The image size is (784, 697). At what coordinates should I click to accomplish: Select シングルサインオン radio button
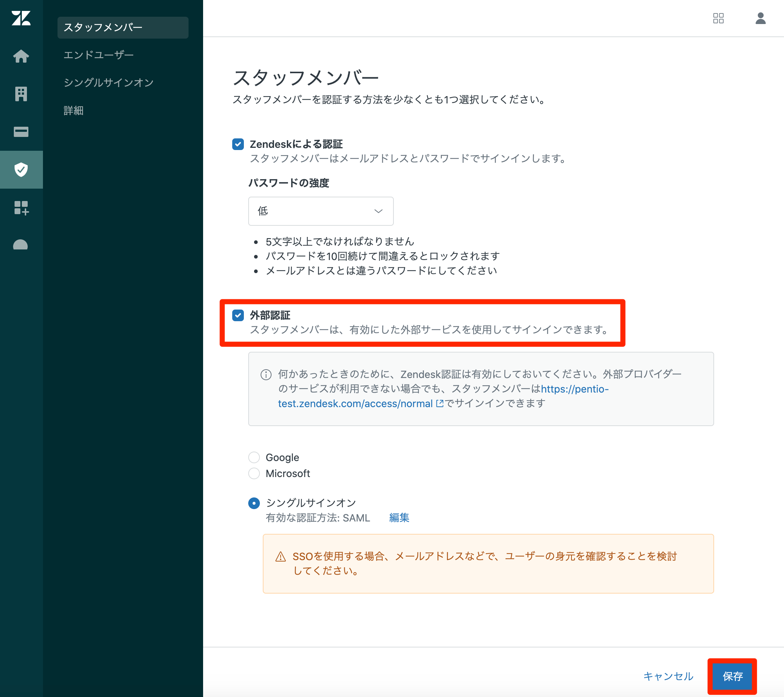254,503
